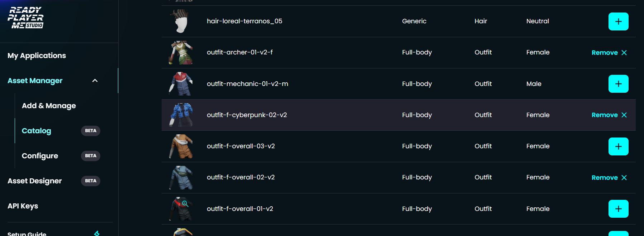Navigate to API Keys
Image resolution: width=644 pixels, height=236 pixels.
pyautogui.click(x=23, y=206)
